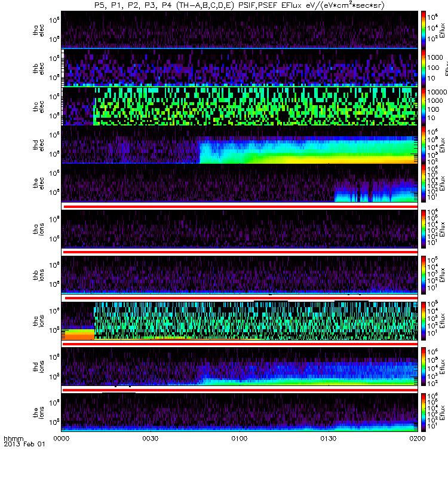The width and height of the screenshot is (448, 478).
Task: Click the 'hhmm' axis unit label
Action: coord(13,439)
